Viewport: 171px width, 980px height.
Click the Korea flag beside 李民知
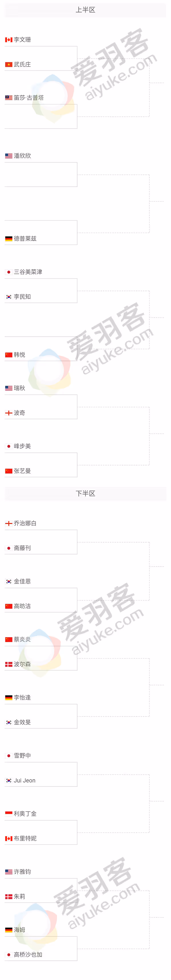[x=9, y=297]
